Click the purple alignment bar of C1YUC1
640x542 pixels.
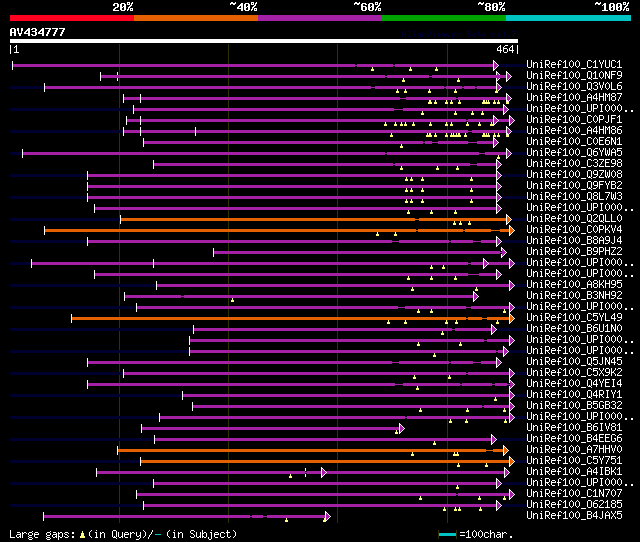[x=255, y=65]
